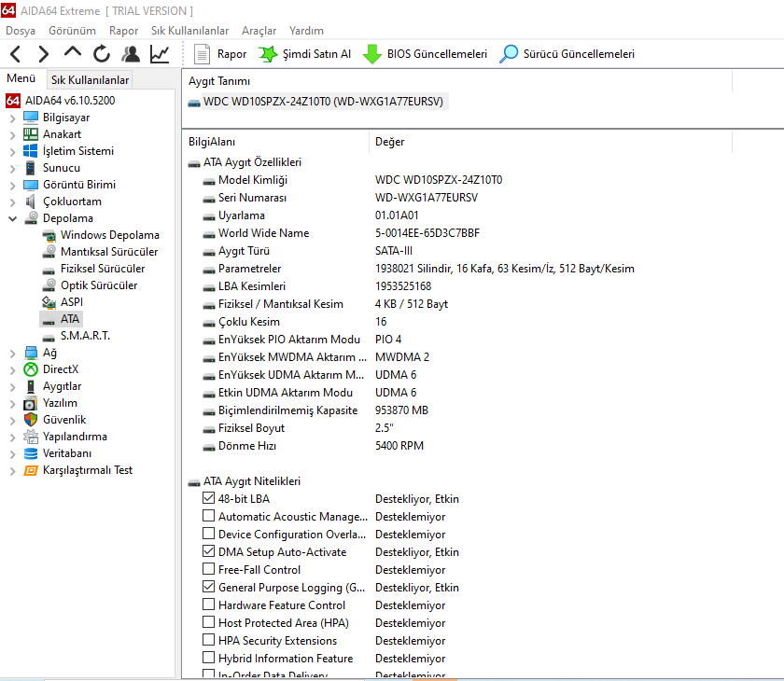Image resolution: width=784 pixels, height=681 pixels.
Task: Open the graph chart icon in toolbar
Action: [x=160, y=54]
